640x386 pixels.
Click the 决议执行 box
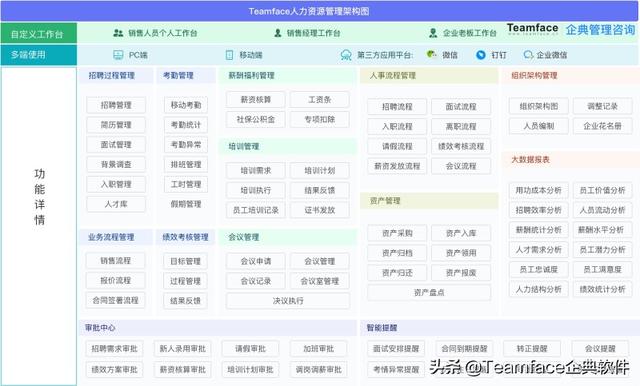coord(288,301)
